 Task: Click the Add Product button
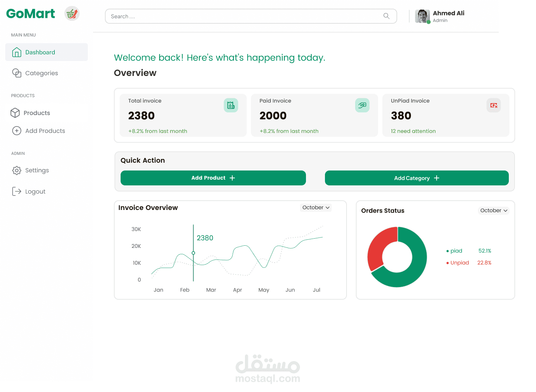[213, 178]
